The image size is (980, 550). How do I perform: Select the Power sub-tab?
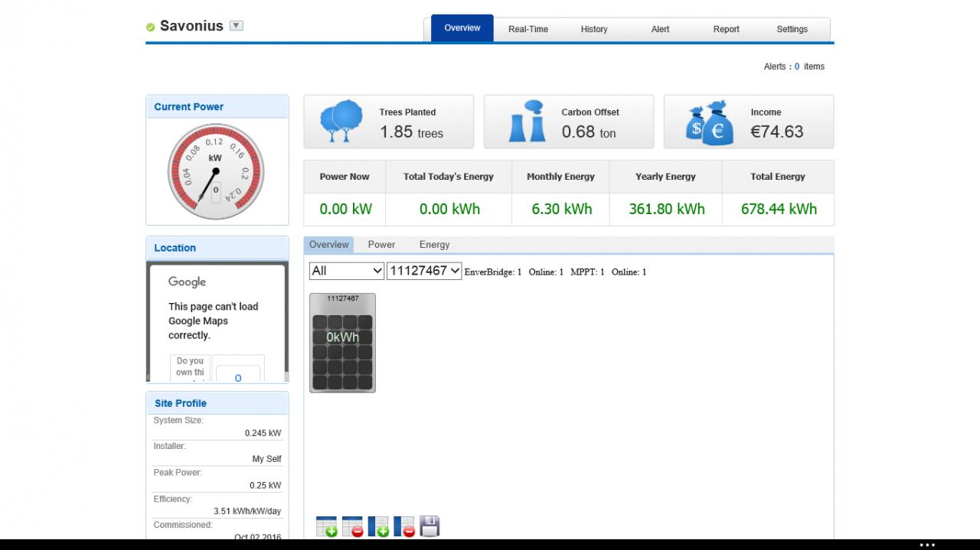click(x=381, y=245)
